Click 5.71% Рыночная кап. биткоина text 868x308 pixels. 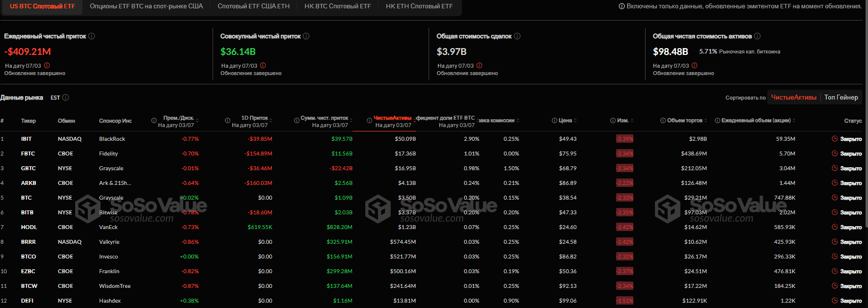pos(740,51)
